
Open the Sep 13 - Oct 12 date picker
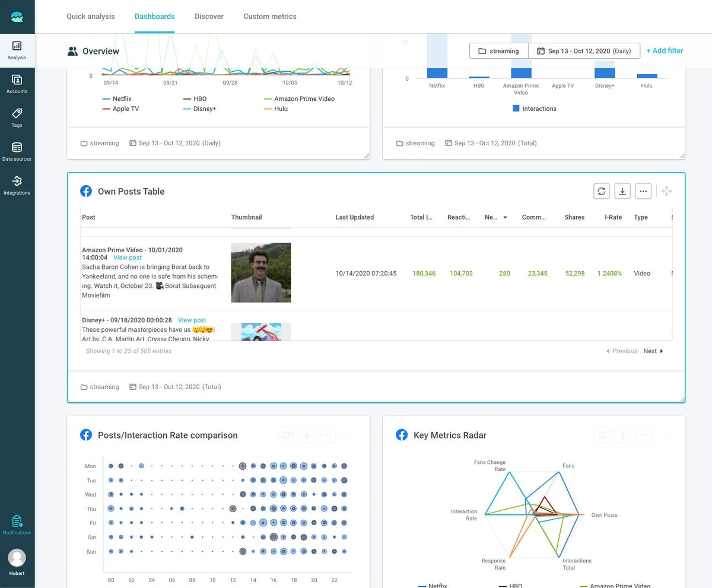(x=584, y=51)
